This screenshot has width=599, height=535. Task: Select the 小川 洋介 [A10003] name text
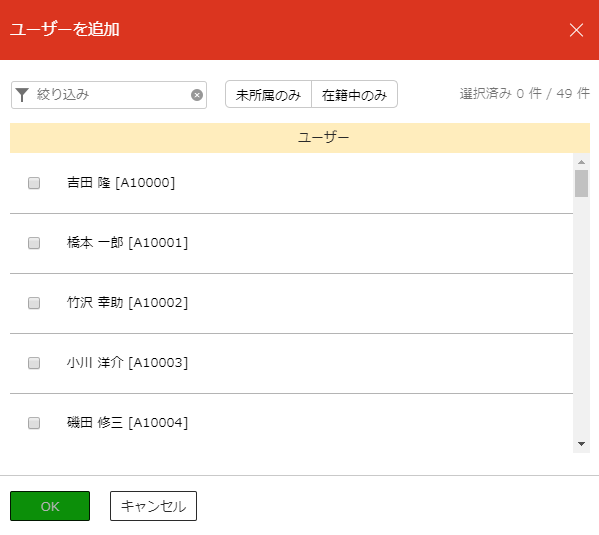pyautogui.click(x=127, y=363)
